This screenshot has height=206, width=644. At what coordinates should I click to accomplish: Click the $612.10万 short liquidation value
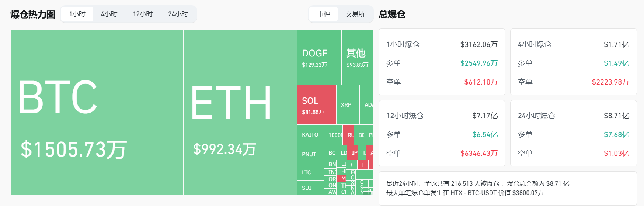[481, 82]
